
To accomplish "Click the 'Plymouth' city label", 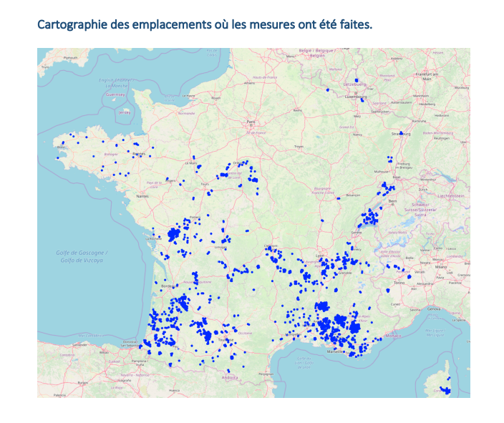I will click(x=70, y=58).
